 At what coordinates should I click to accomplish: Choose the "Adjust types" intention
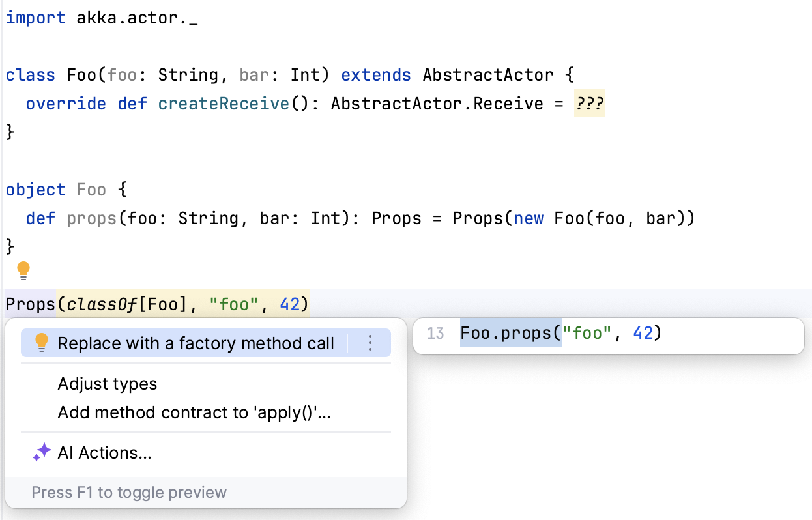(x=108, y=384)
